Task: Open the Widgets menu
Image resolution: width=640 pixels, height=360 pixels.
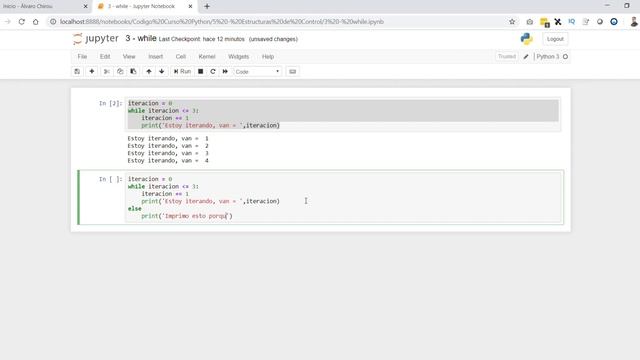Action: (239, 57)
